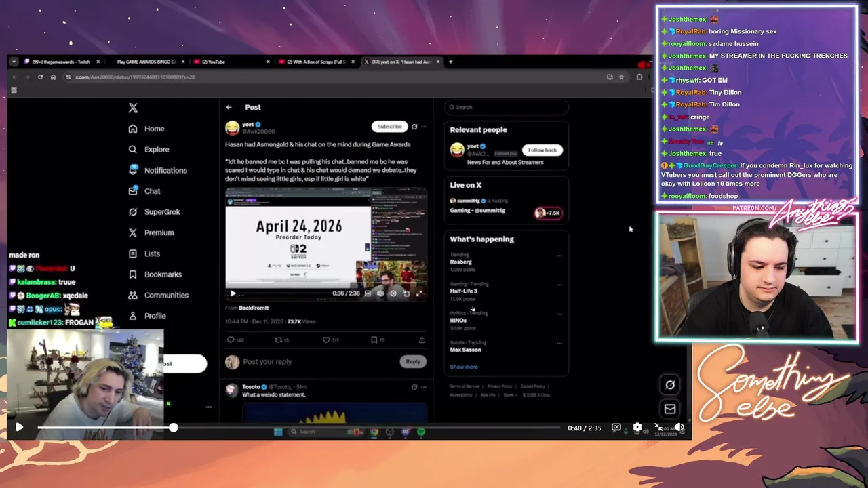Play the outer video
Image resolution: width=868 pixels, height=488 pixels.
tap(19, 427)
